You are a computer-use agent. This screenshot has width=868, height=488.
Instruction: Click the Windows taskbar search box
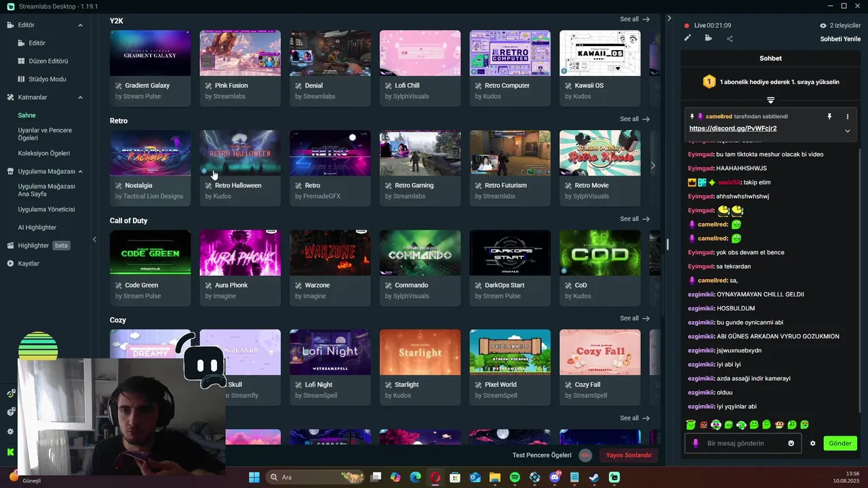315,477
